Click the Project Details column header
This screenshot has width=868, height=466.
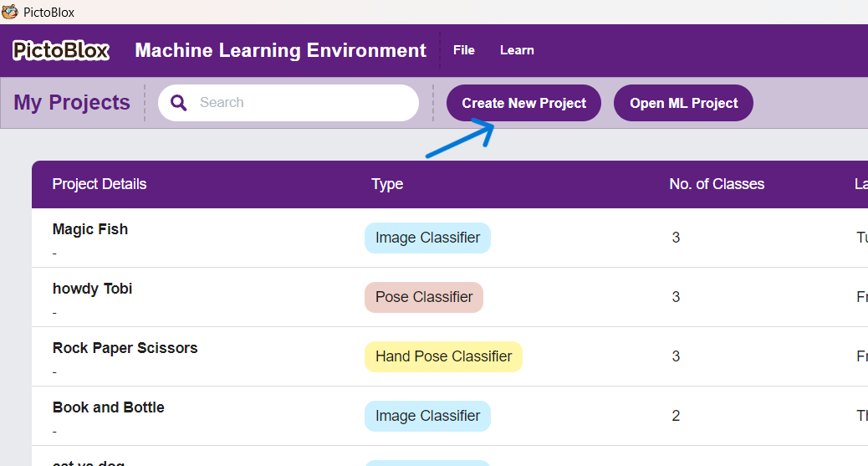tap(99, 184)
